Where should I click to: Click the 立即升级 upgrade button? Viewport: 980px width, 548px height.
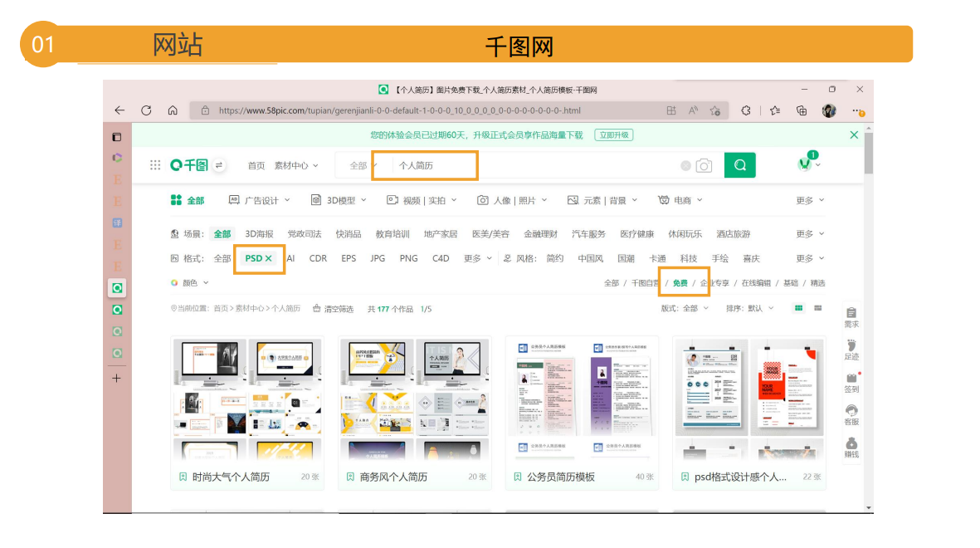(613, 135)
